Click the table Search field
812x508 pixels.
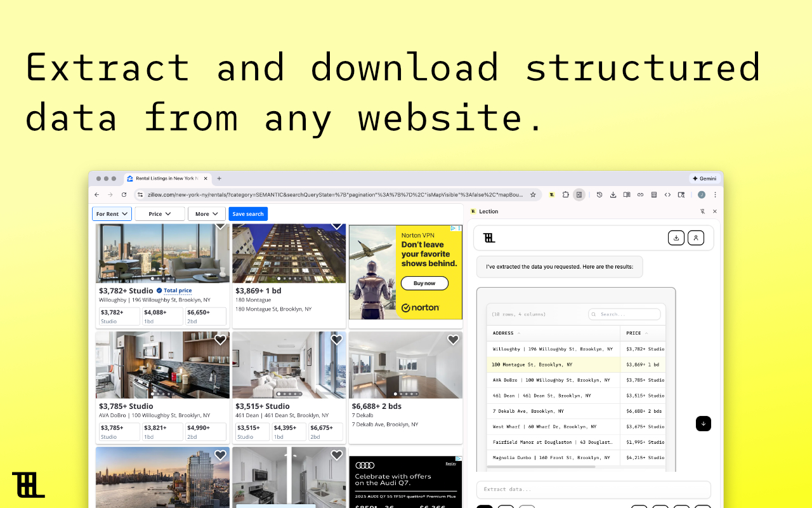pyautogui.click(x=624, y=314)
